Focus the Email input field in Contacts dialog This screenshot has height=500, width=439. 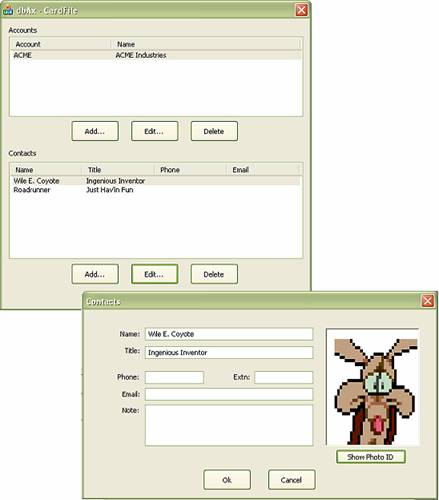click(229, 394)
